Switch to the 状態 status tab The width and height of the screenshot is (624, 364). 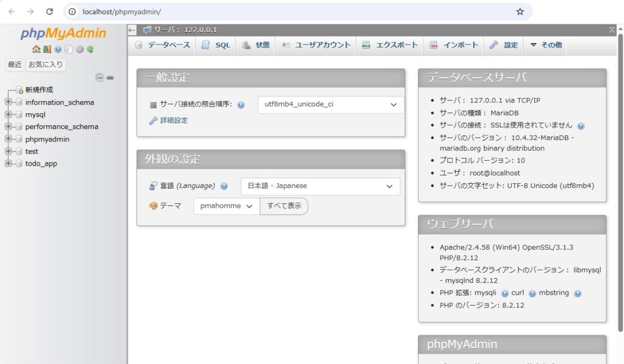click(x=255, y=45)
